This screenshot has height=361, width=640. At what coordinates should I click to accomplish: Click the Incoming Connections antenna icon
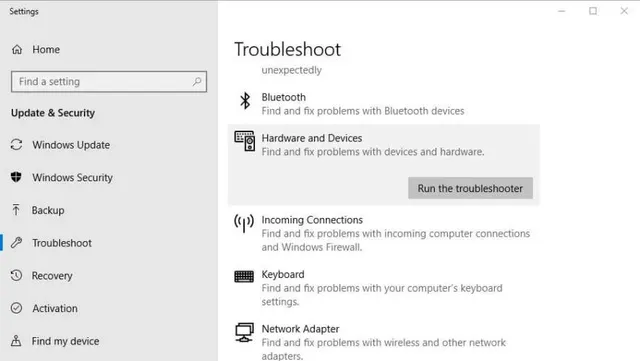point(244,223)
